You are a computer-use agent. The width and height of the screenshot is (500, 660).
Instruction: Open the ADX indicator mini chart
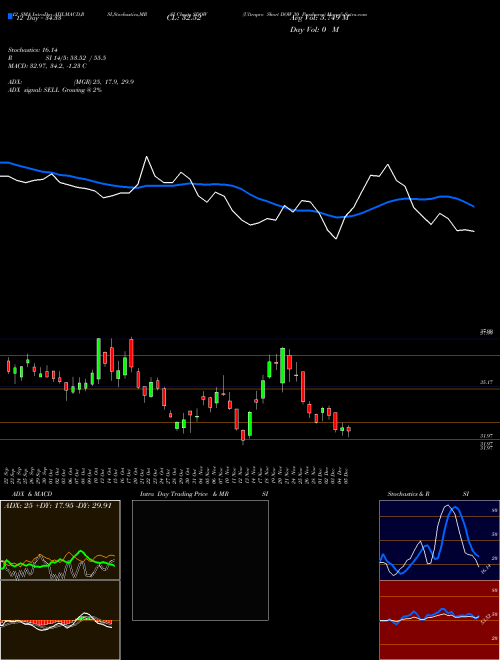(60, 540)
